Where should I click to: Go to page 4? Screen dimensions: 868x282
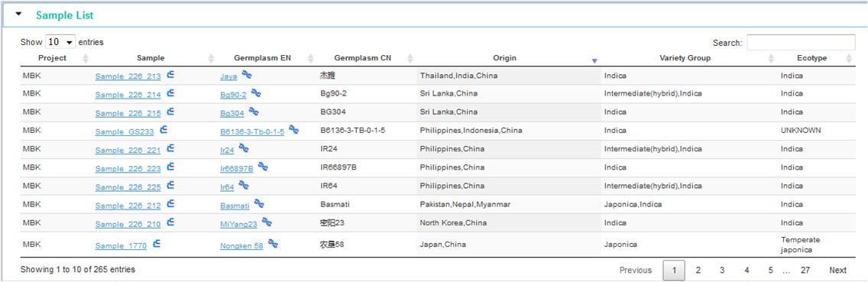click(x=747, y=271)
